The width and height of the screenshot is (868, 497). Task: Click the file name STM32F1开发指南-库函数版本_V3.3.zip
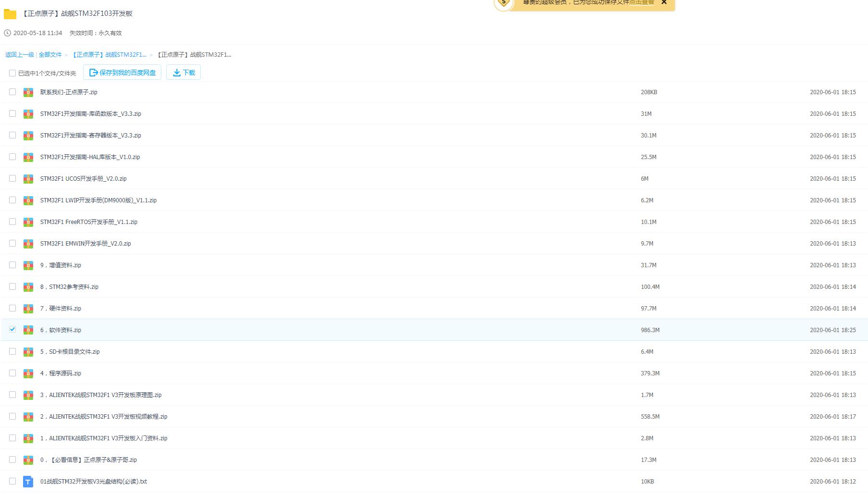pyautogui.click(x=91, y=114)
